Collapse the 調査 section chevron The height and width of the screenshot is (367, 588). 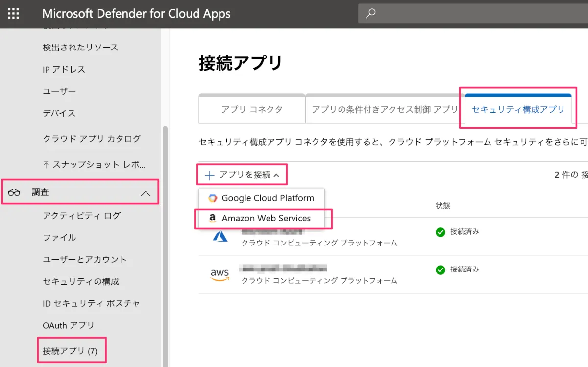coord(146,193)
